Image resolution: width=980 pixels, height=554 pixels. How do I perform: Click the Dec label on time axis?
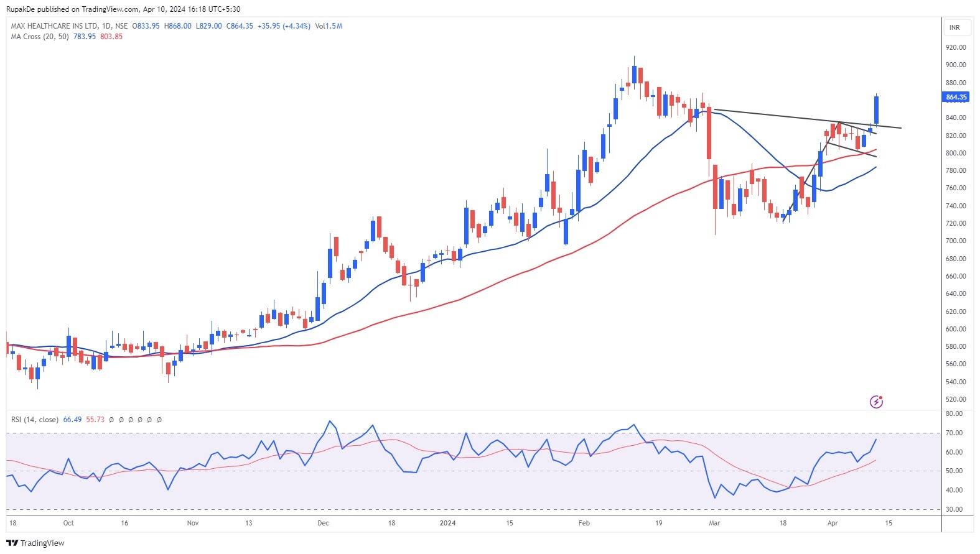pos(323,523)
